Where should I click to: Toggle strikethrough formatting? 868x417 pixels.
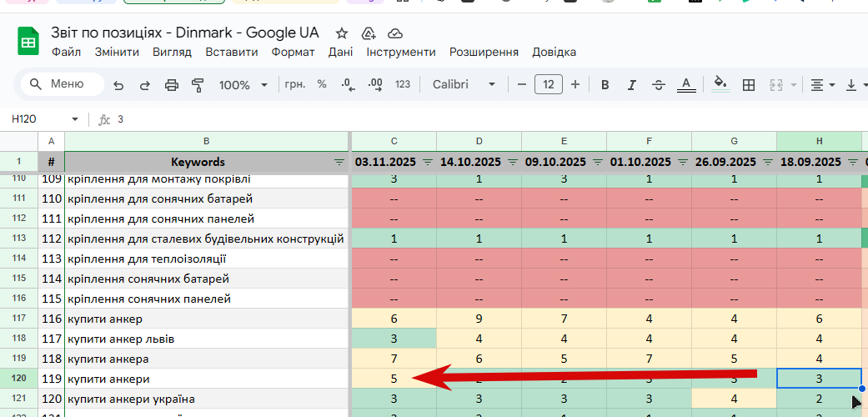[659, 85]
